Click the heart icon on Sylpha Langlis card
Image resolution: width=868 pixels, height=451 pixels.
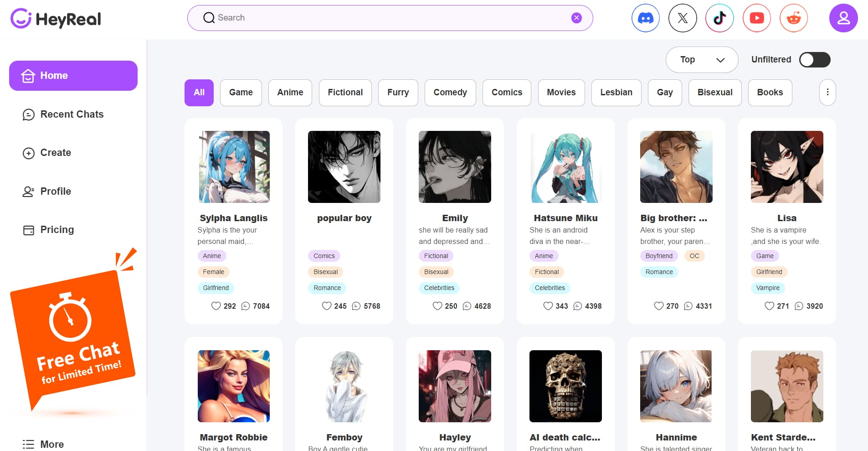click(x=216, y=306)
